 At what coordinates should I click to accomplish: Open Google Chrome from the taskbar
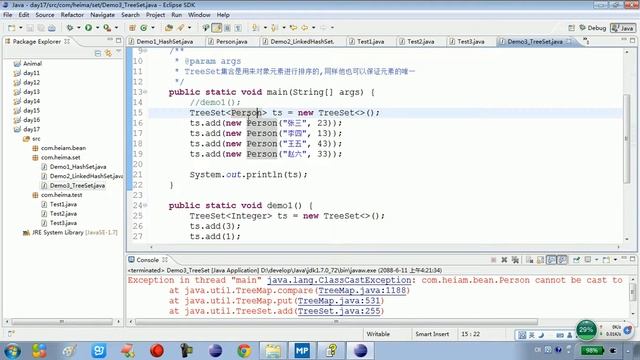[244, 351]
